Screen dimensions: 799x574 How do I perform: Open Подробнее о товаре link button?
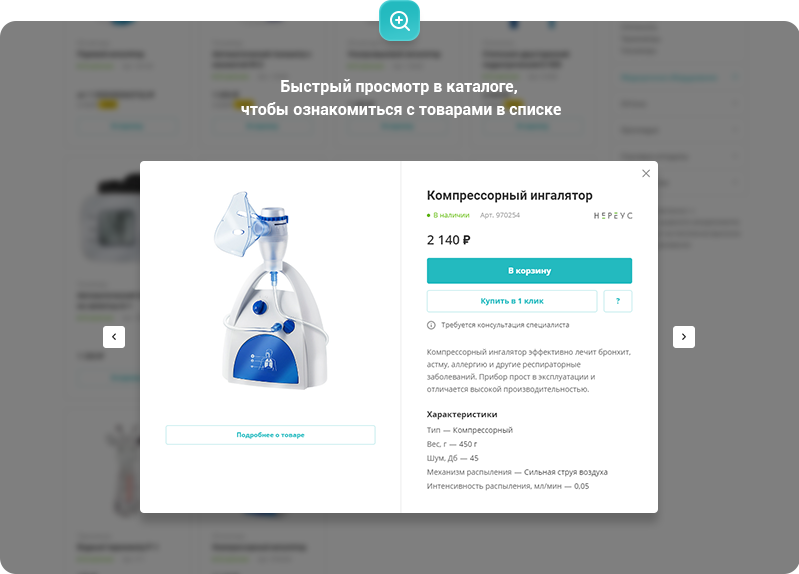pos(270,435)
